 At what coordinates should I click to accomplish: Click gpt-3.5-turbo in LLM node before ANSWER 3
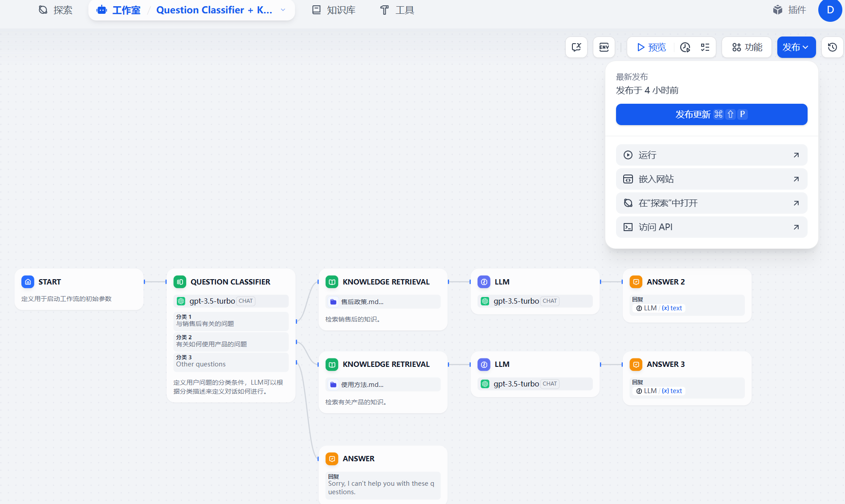[535, 384]
